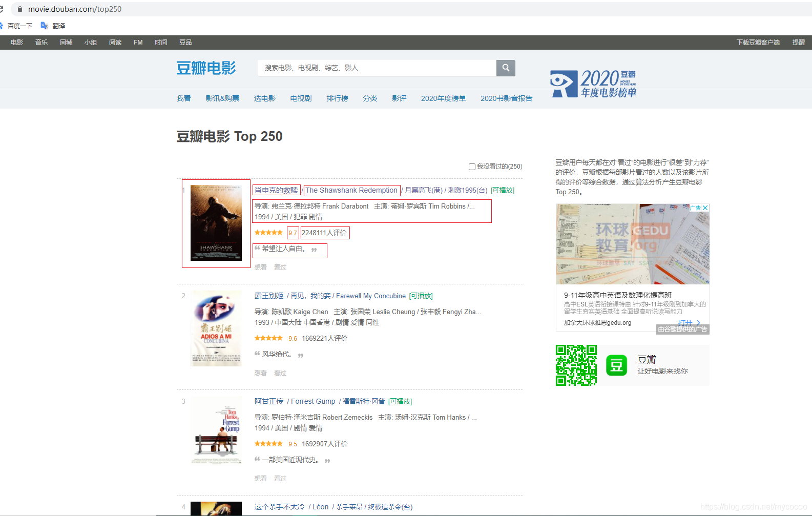The height and width of the screenshot is (516, 812).
Task: Select the 影讯&购票 tab
Action: (222, 98)
